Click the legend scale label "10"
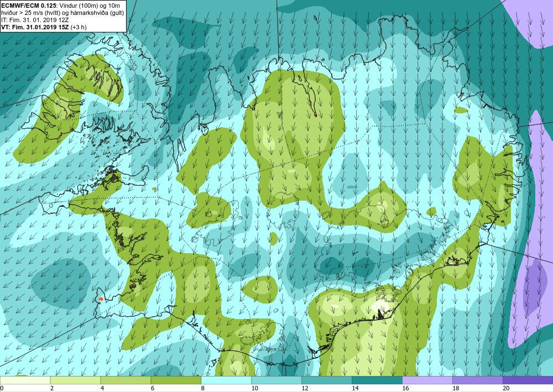This screenshot has height=392, width=553. pos(254,388)
